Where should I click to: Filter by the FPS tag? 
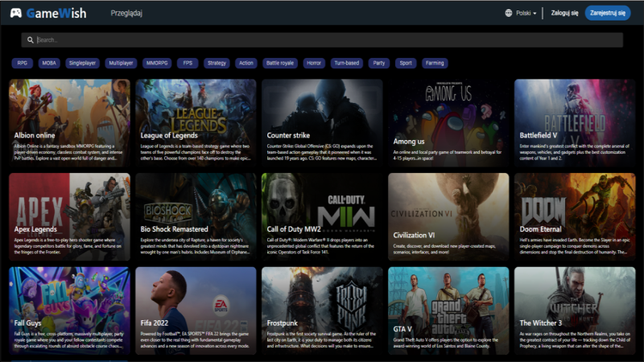click(188, 64)
